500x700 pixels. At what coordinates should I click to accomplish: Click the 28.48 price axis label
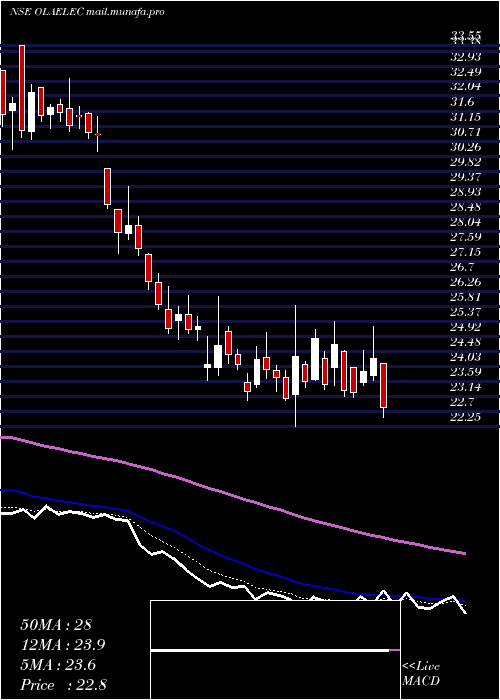[466, 207]
